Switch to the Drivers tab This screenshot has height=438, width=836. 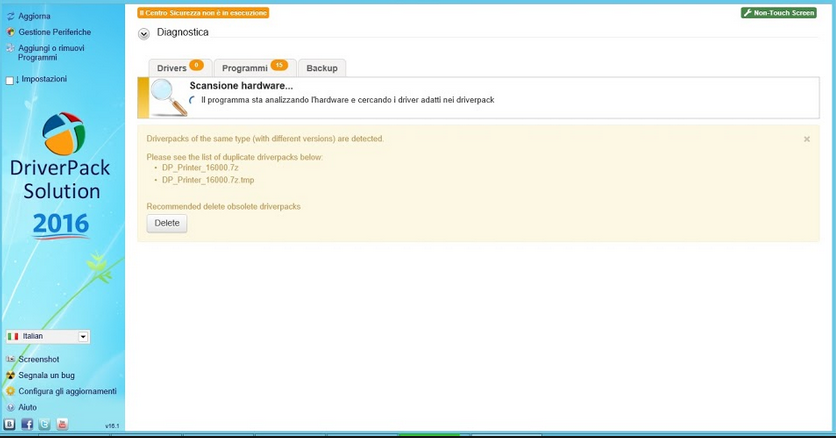180,68
